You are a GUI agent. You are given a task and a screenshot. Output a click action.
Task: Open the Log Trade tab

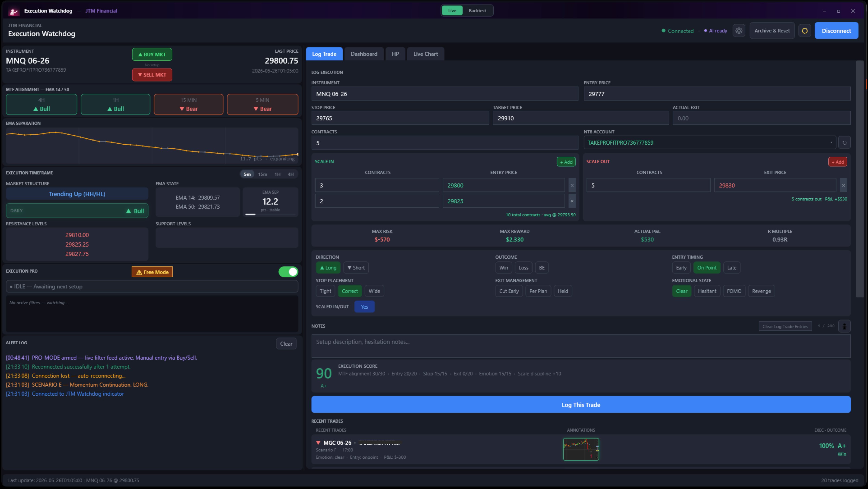click(324, 54)
